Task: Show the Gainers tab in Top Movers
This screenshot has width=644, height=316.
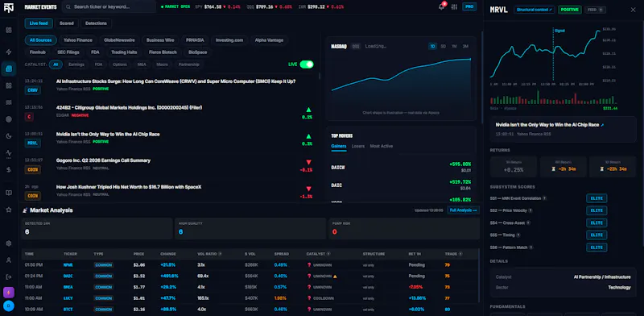Action: coord(339,146)
